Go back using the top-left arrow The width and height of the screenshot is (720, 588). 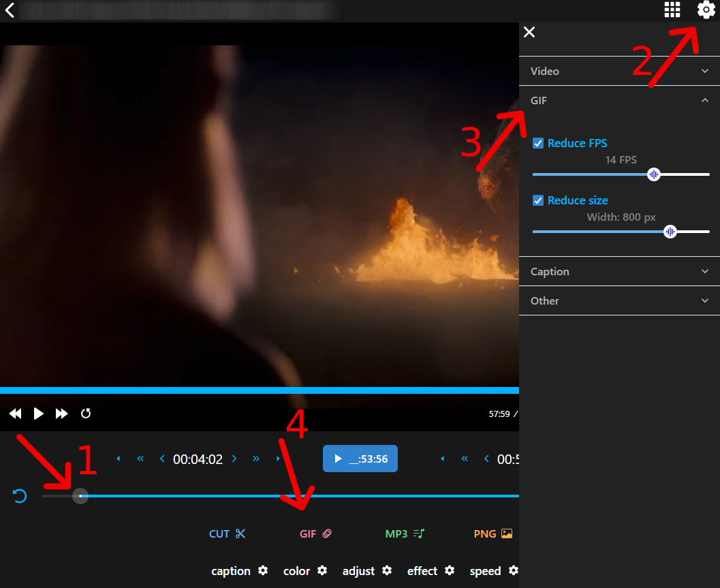[x=10, y=10]
